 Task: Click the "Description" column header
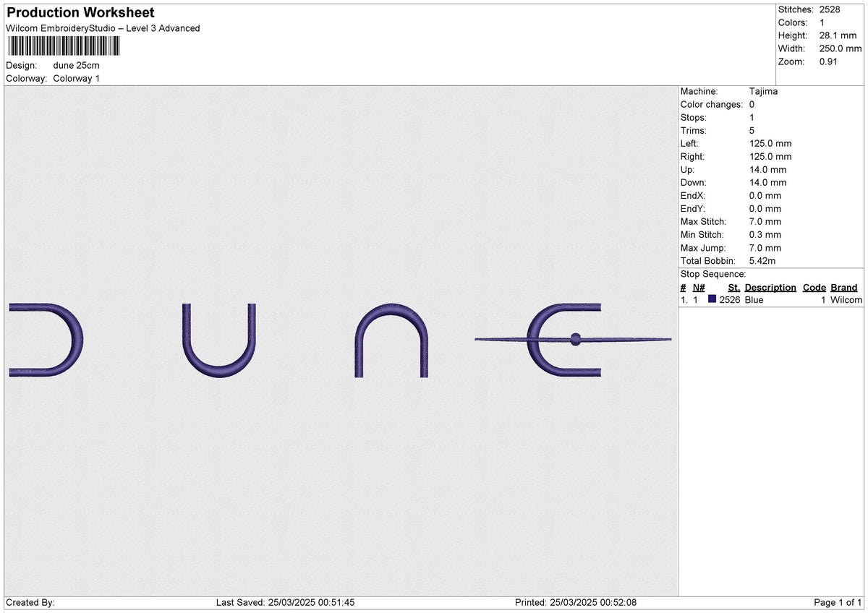tap(770, 287)
